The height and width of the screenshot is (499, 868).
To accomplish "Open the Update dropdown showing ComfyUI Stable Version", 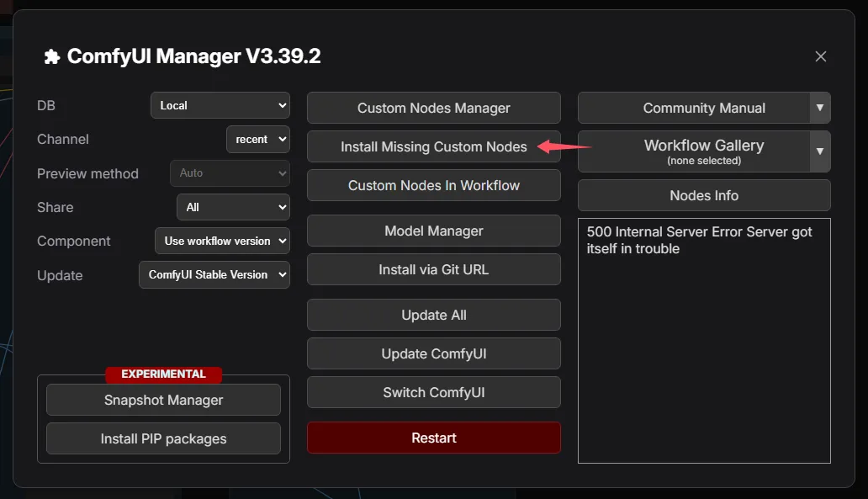I will (214, 274).
